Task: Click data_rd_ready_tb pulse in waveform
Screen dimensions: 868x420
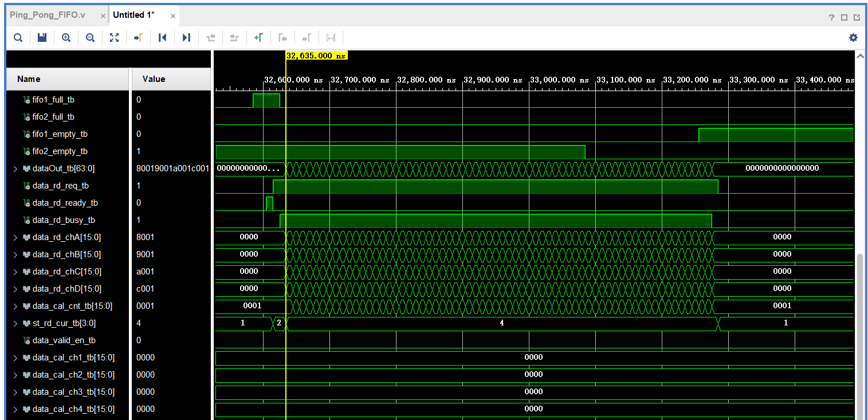Action: tap(269, 203)
